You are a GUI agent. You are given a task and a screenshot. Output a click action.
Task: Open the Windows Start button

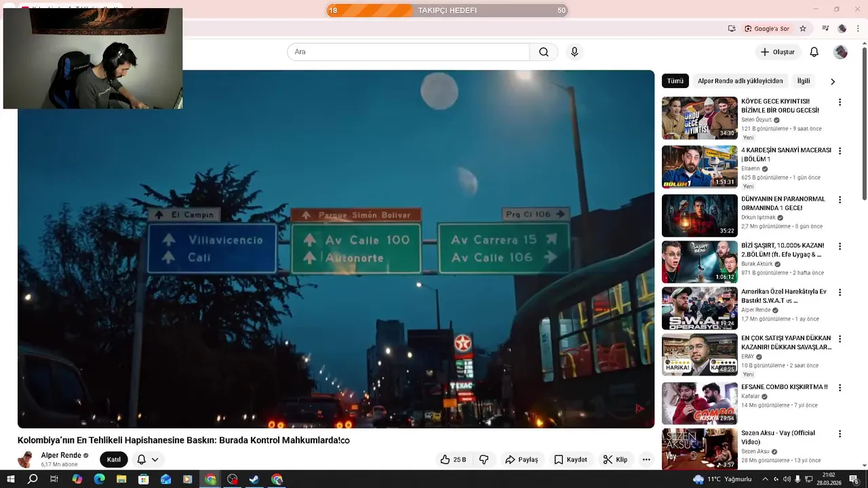coord(10,479)
